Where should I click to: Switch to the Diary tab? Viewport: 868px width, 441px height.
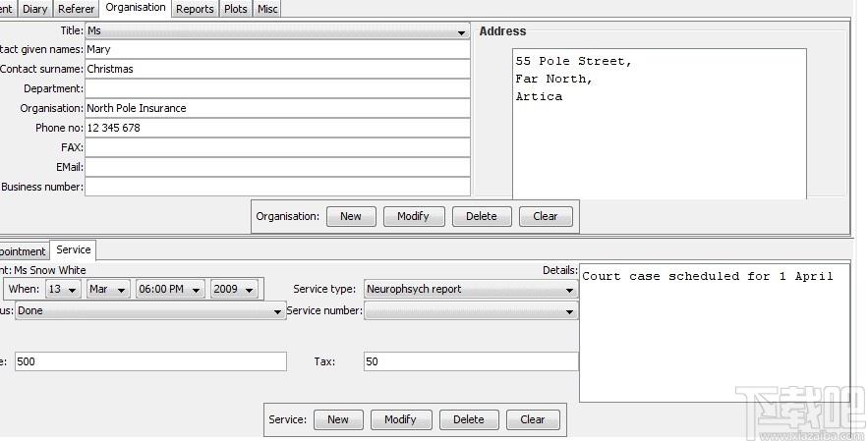point(34,9)
